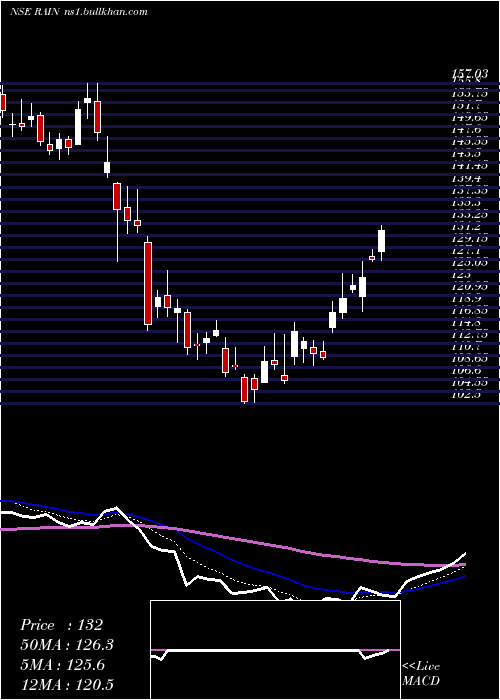This screenshot has width=500, height=700.
Task: Click the 112.75 price axis label
Action: [x=470, y=334]
